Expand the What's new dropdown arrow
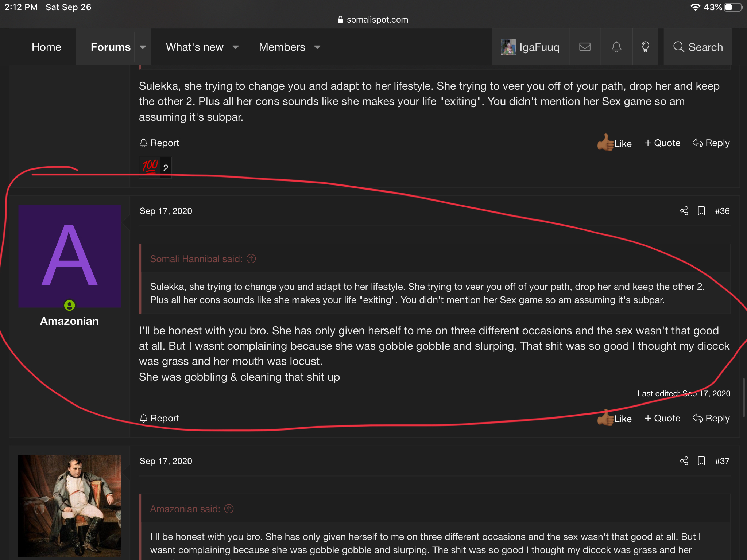The height and width of the screenshot is (560, 747). [x=236, y=47]
